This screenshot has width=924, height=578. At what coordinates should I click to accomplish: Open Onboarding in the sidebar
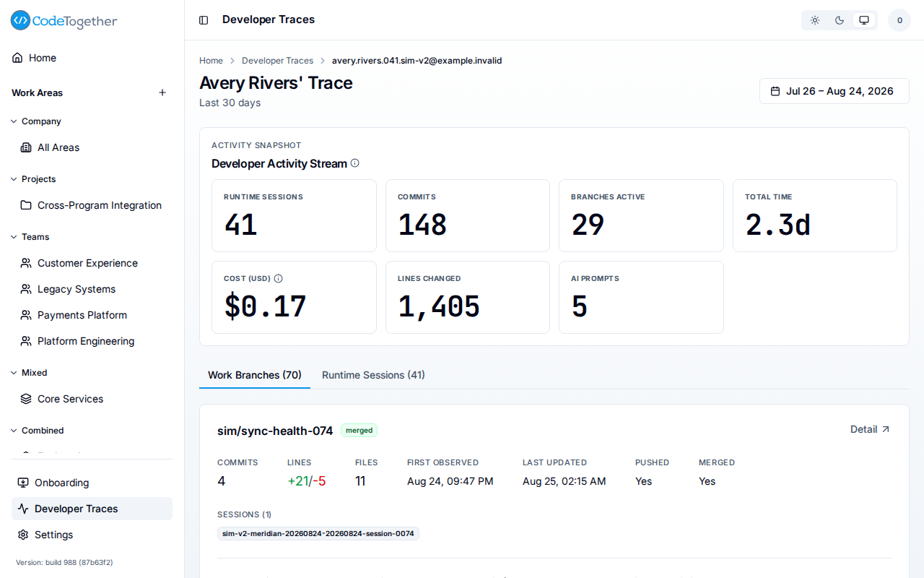click(92, 483)
